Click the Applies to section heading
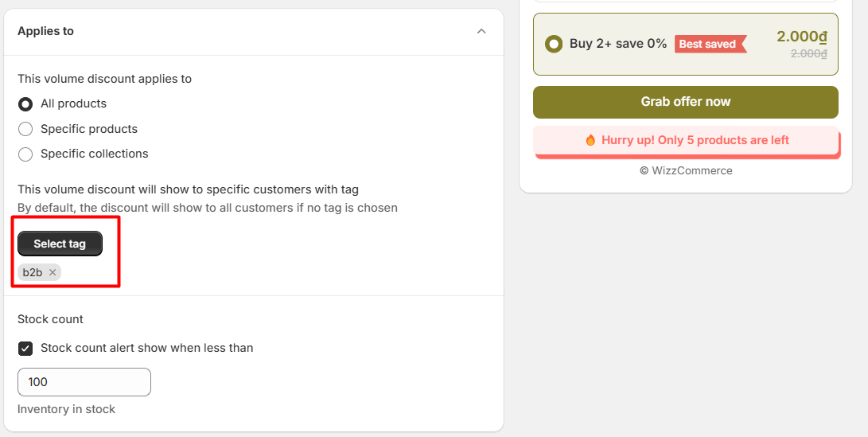Viewport: 868px width, 437px height. 45,31
